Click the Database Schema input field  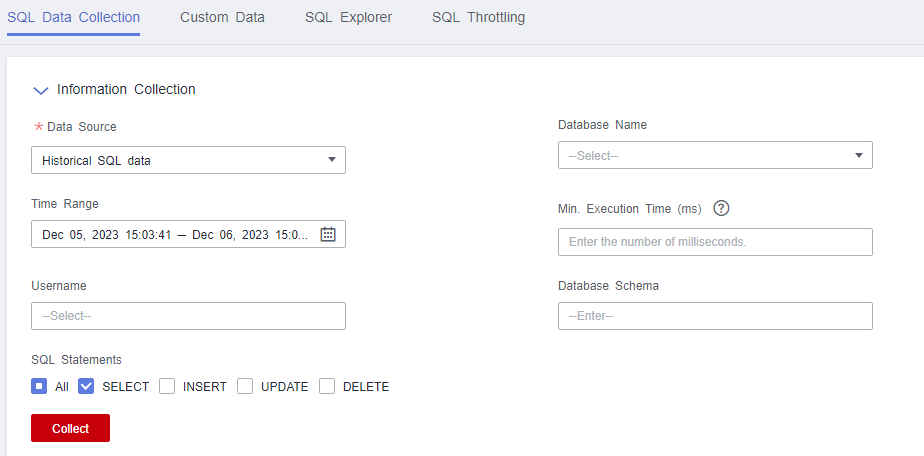[x=715, y=316]
